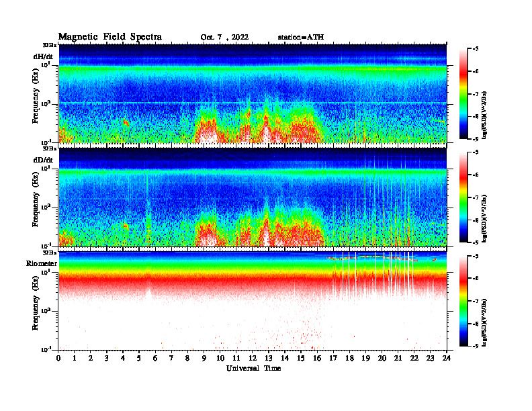This screenshot has height=411, width=532.
Task: Click the '18' hour tick label
Action: coord(349,359)
